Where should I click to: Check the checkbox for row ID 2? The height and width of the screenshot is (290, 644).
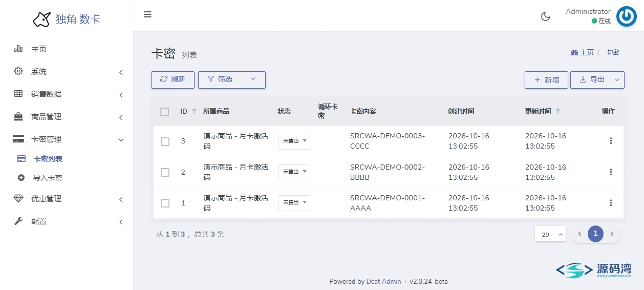tap(165, 172)
